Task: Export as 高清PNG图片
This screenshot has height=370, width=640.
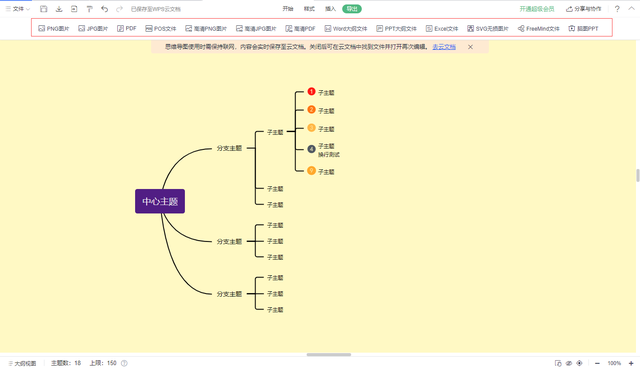Action: [206, 29]
